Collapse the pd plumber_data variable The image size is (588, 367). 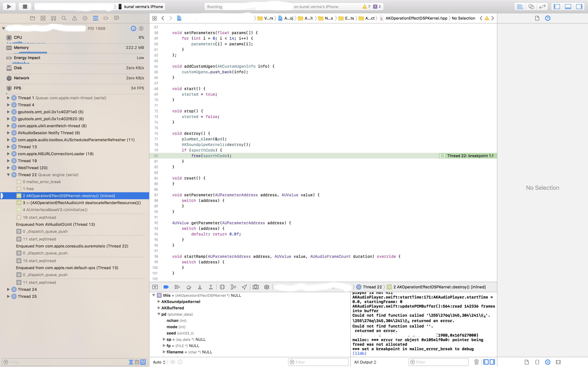(x=159, y=314)
